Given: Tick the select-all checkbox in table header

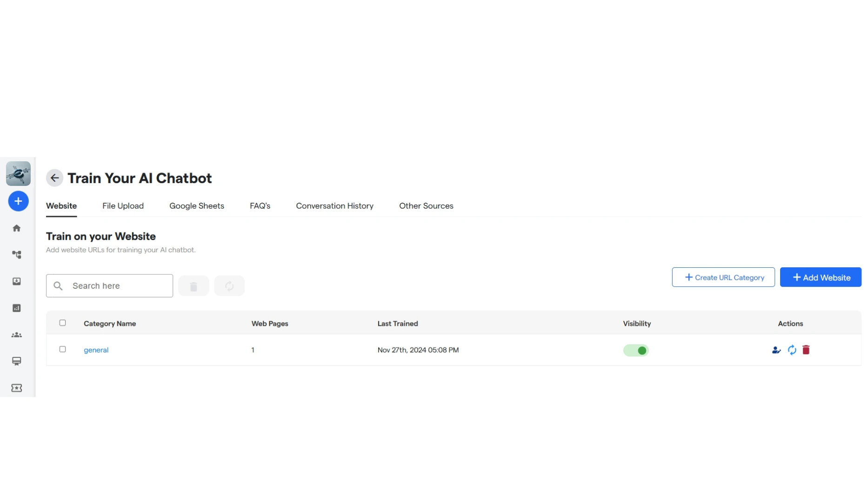Looking at the screenshot, I should tap(62, 323).
